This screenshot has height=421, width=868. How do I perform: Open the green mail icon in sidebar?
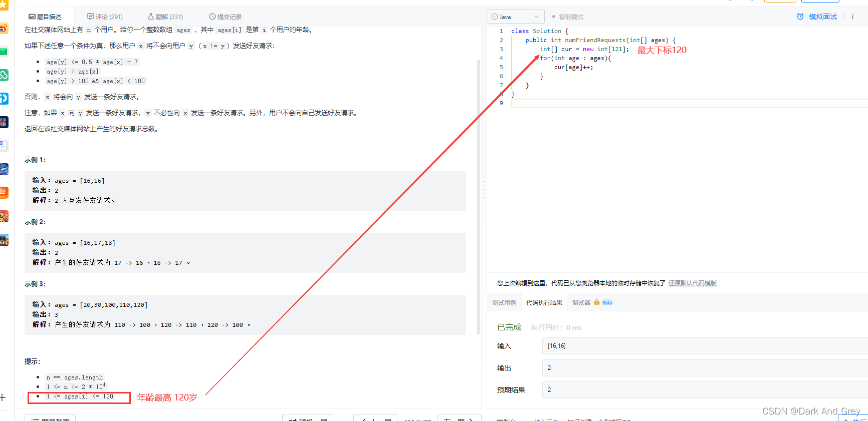coord(4,52)
